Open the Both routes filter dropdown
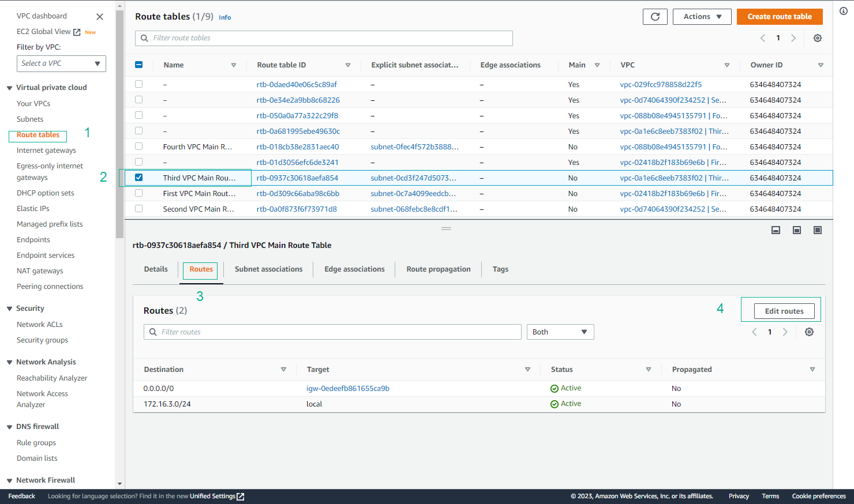The height and width of the screenshot is (504, 854). tap(560, 332)
